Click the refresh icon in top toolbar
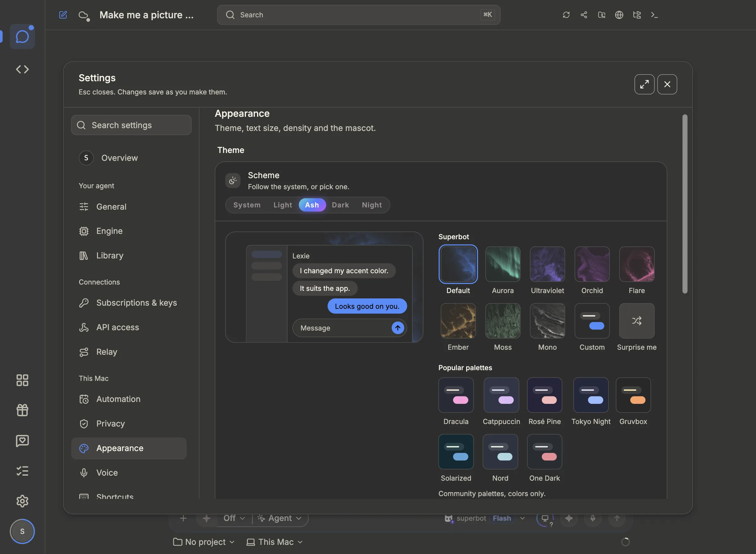 pyautogui.click(x=566, y=15)
